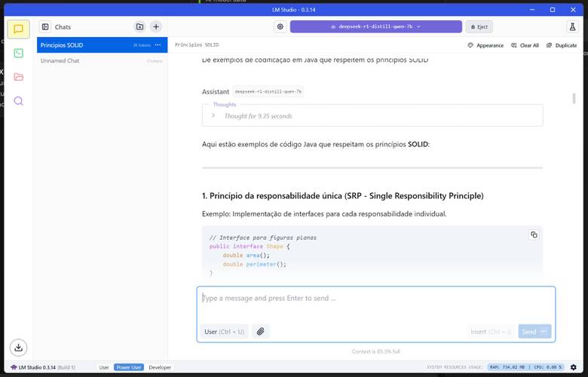Click 'Thought for 9.35 seconds' text
Image resolution: width=588 pixels, height=377 pixels.
258,116
